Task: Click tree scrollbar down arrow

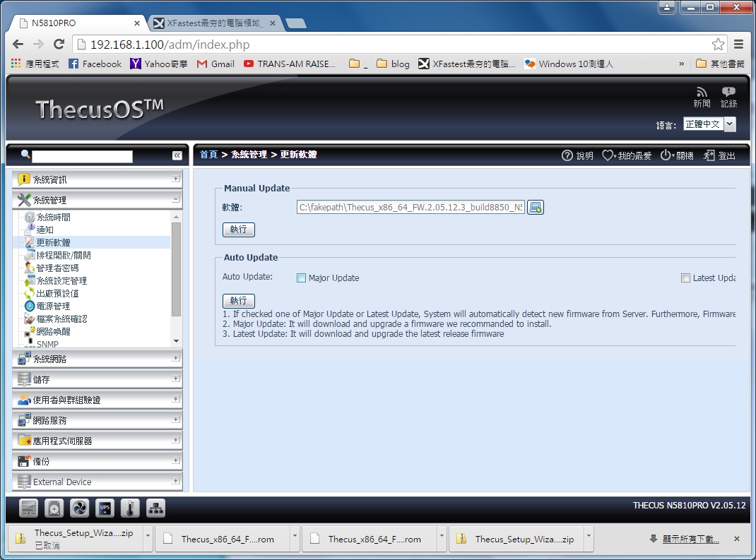Action: (x=176, y=340)
